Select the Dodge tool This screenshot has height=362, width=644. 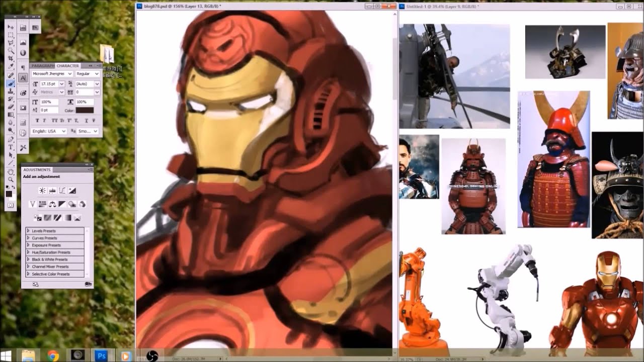coord(11,130)
